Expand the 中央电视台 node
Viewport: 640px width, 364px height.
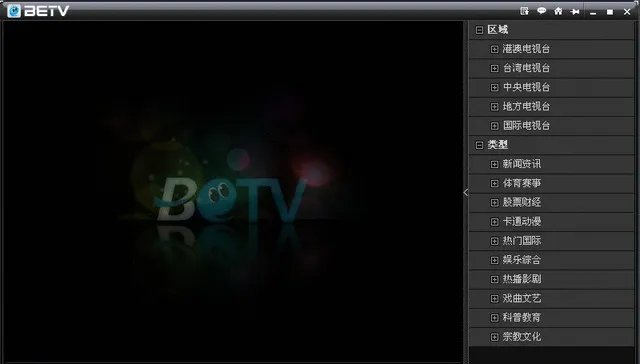494,88
